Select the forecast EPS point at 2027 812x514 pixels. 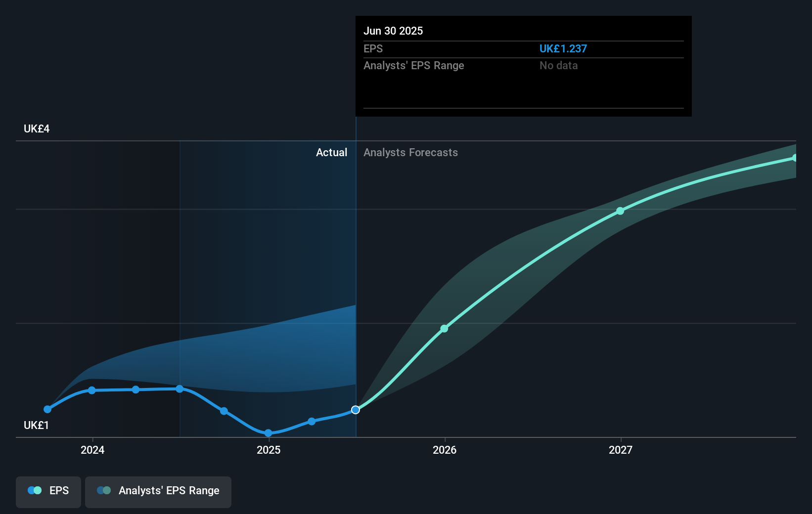pos(620,211)
